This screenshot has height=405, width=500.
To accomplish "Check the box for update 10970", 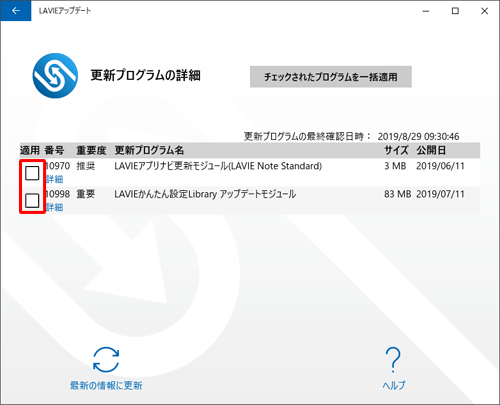I will tap(32, 173).
